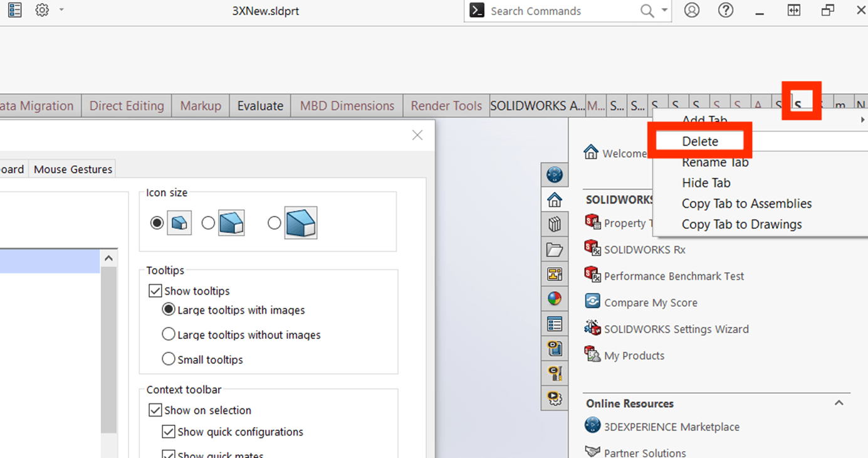Viewport: 868px width, 458px height.
Task: Open the File Explorer folder tab
Action: click(x=555, y=250)
